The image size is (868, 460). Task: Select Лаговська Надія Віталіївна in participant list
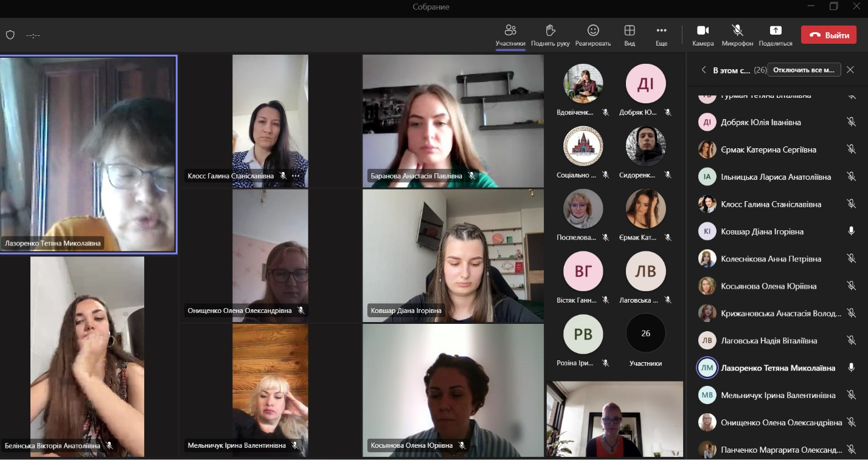pyautogui.click(x=777, y=341)
